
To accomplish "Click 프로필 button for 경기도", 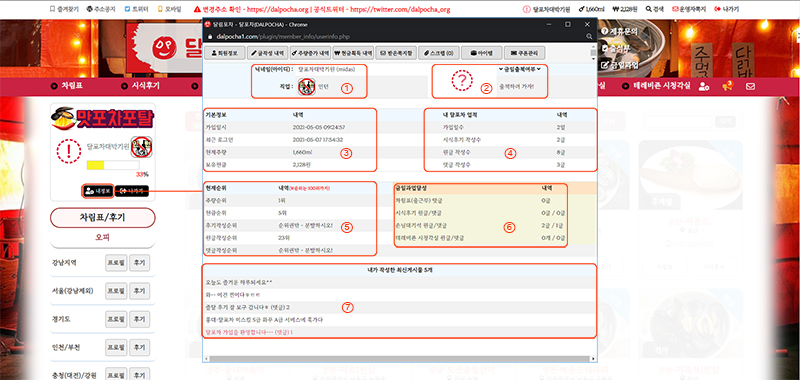I will [116, 319].
